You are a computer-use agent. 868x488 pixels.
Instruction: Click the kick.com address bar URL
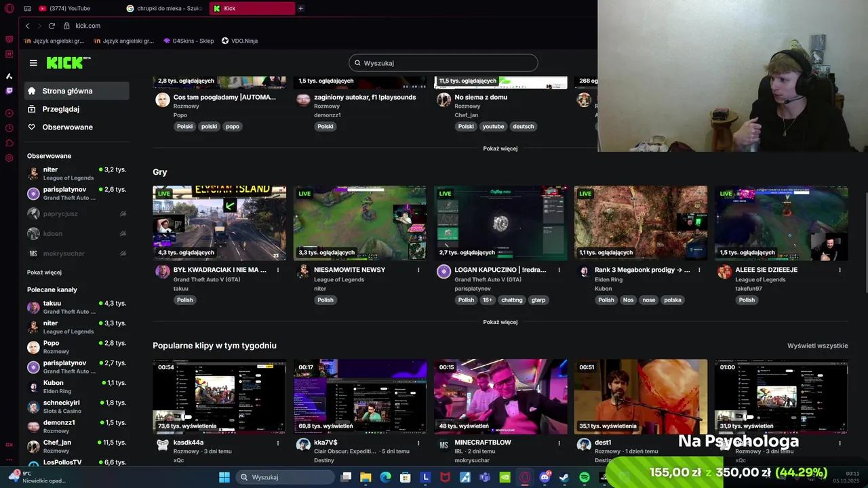88,26
